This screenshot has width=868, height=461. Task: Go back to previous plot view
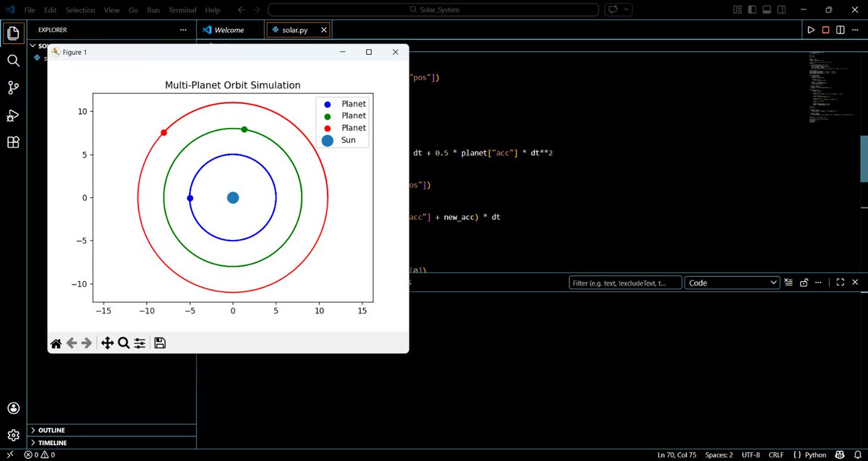coord(72,343)
